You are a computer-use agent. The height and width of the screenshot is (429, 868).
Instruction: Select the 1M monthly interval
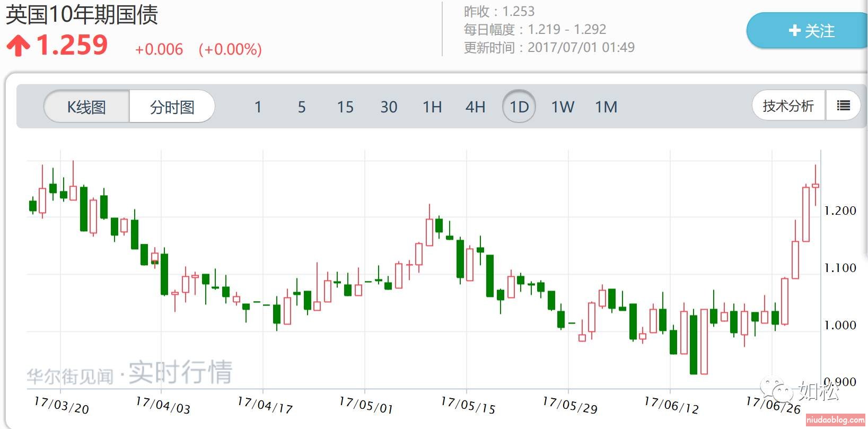tap(606, 107)
